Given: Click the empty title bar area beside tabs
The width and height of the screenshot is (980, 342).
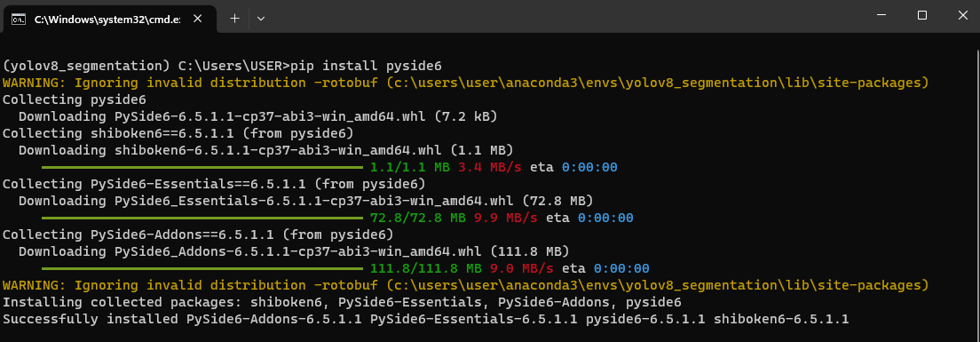Looking at the screenshot, I should tap(563, 16).
